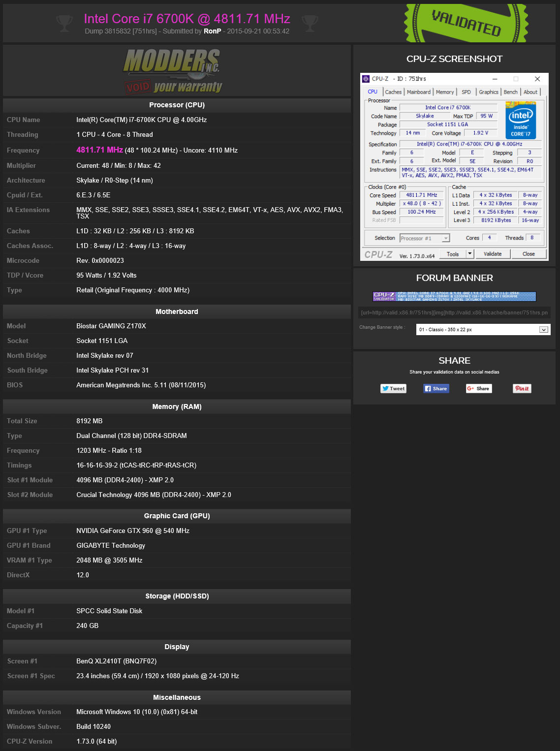
Task: Click the 'Dual Channel (128 bit) DDR4-SDRAM' value
Action: pyautogui.click(x=131, y=436)
